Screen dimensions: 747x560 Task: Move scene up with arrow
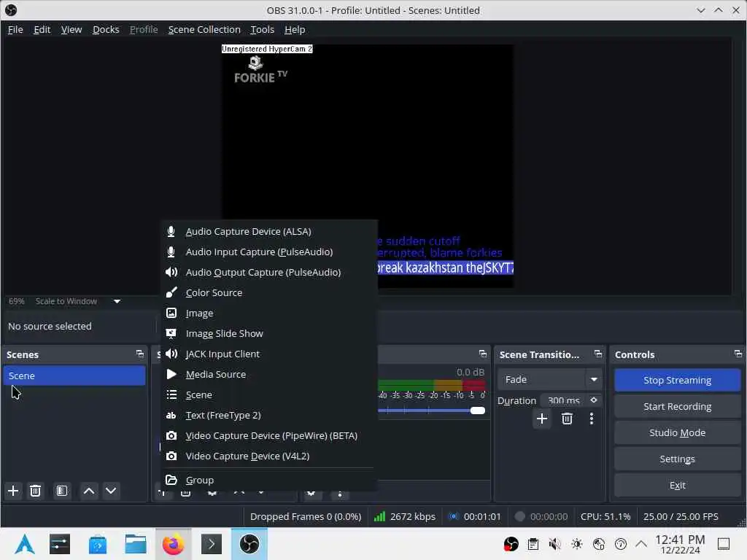(88, 491)
